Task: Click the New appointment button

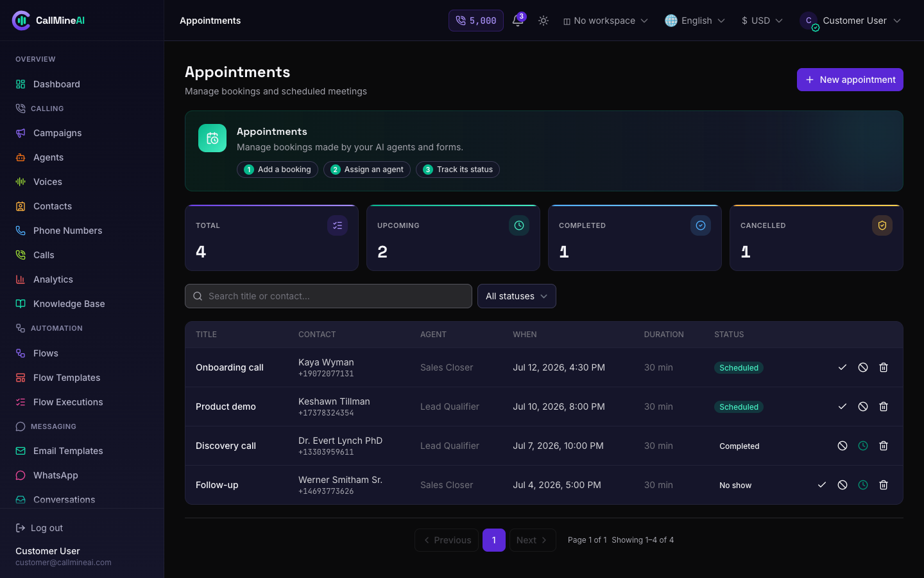Action: pyautogui.click(x=850, y=80)
